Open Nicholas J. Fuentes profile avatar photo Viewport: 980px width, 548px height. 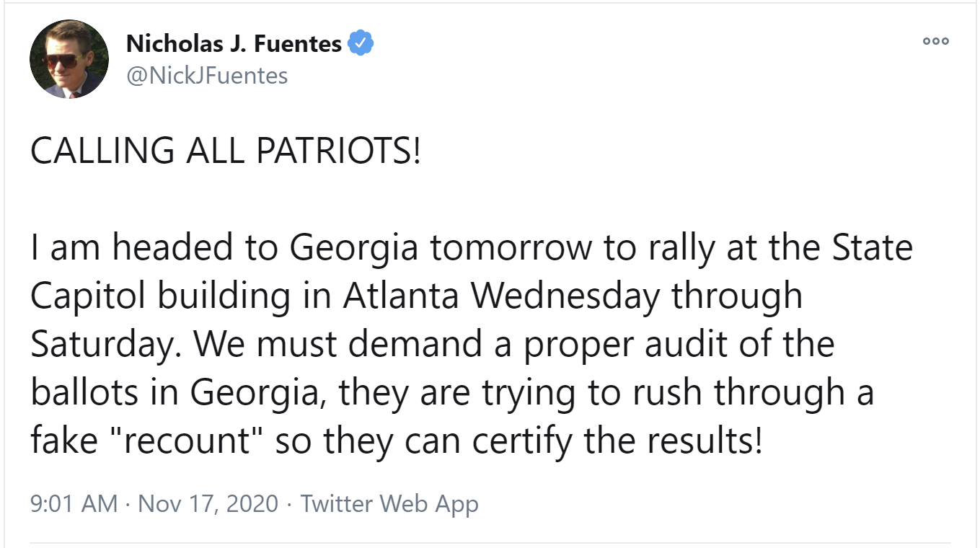tap(69, 59)
